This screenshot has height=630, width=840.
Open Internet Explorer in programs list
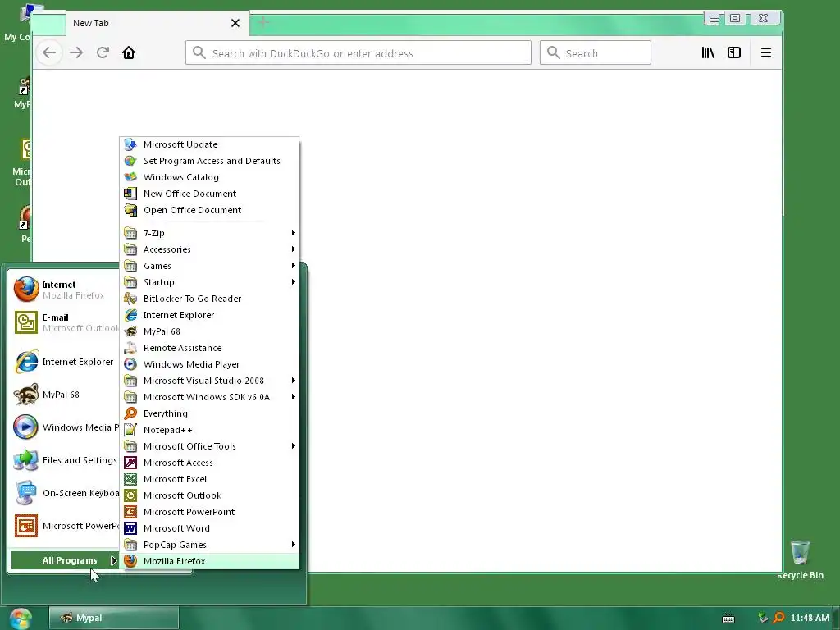pyautogui.click(x=209, y=315)
